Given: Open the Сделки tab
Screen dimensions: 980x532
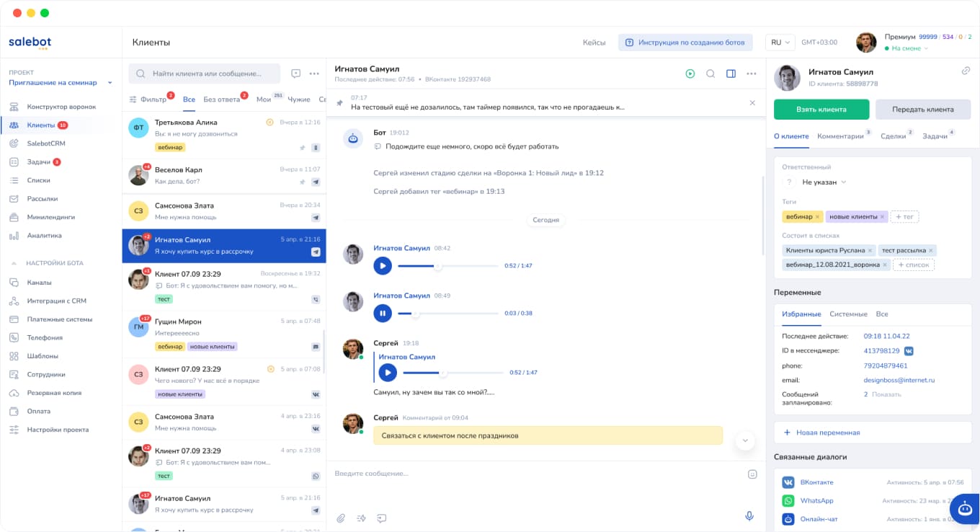Looking at the screenshot, I should coord(894,136).
